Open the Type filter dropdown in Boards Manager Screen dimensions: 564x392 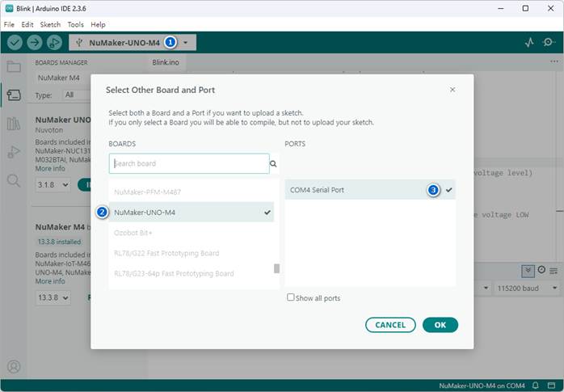[74, 95]
